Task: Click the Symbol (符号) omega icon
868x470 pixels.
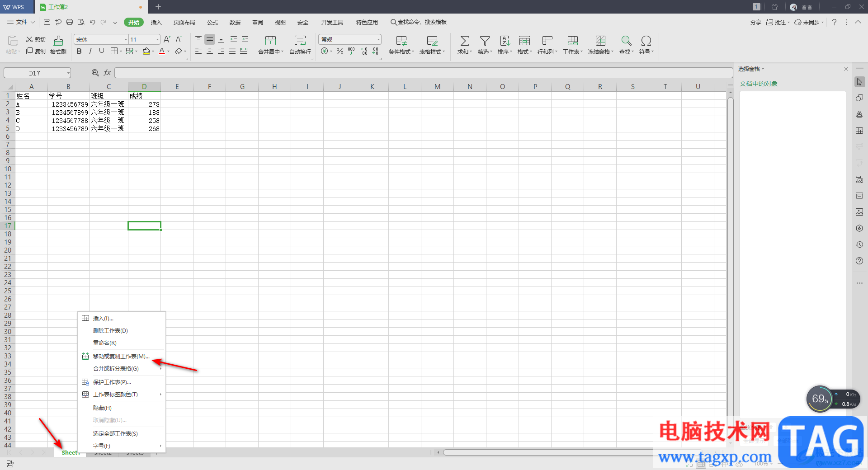Action: tap(646, 41)
